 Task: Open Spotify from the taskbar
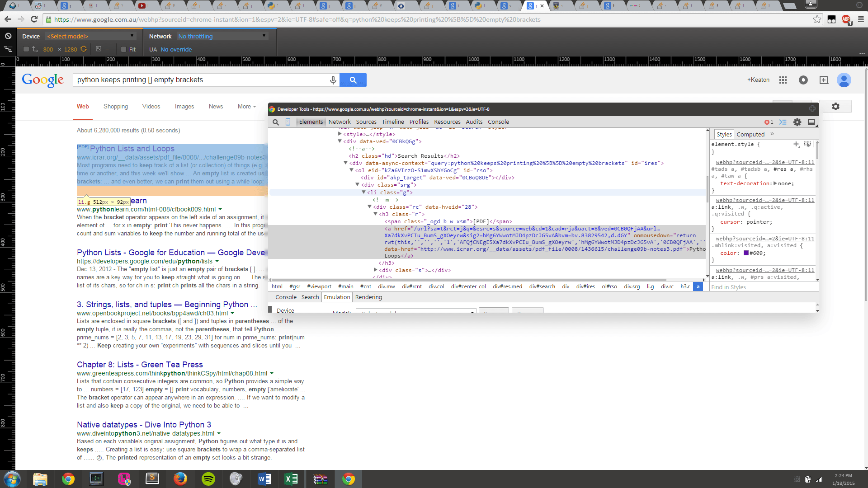tap(208, 479)
